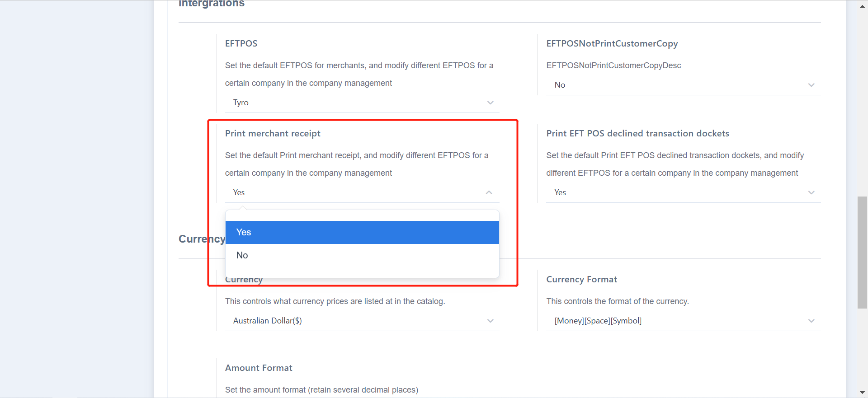Click the chevron next to Australian Dollar($)
This screenshot has height=398, width=868.
tap(491, 321)
